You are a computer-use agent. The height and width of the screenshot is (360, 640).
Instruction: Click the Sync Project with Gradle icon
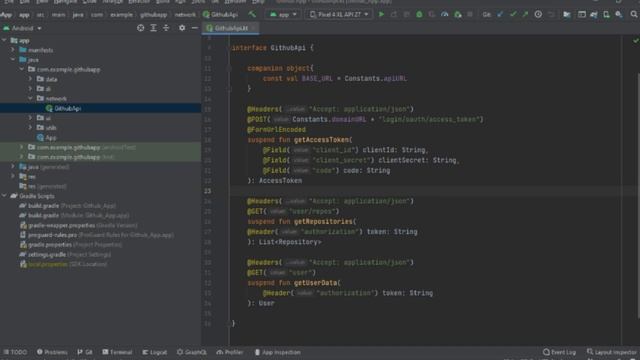594,14
